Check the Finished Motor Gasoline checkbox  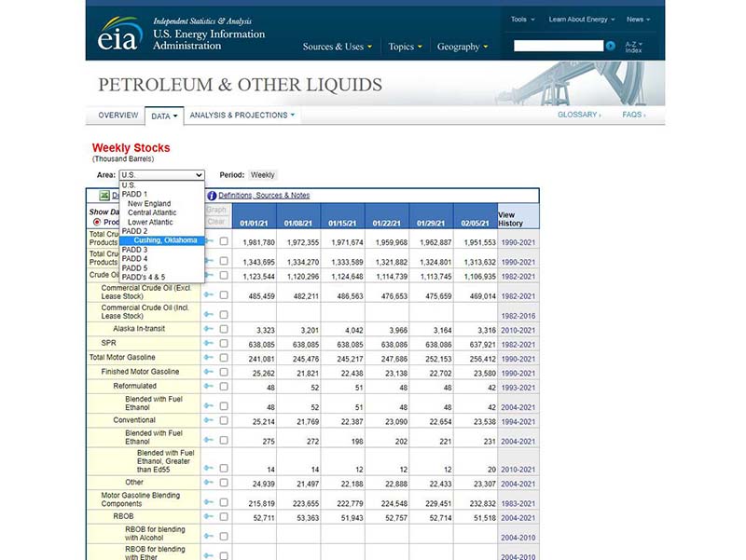click(x=224, y=372)
